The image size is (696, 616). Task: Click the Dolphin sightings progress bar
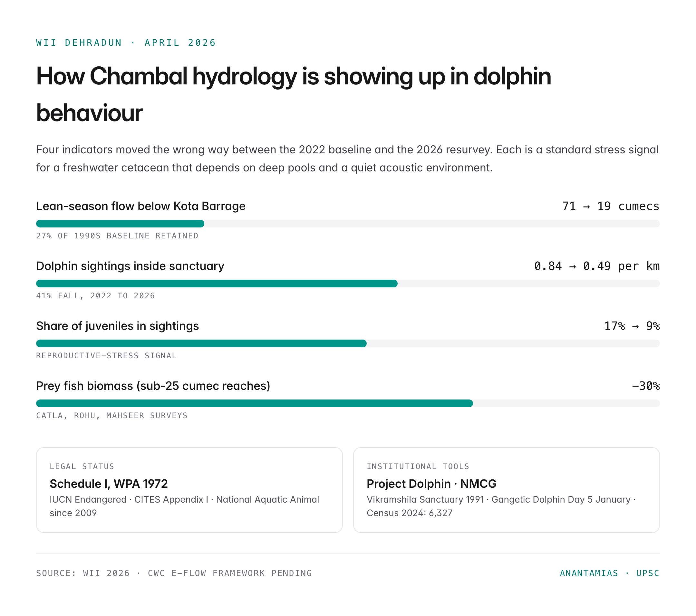pos(348,284)
